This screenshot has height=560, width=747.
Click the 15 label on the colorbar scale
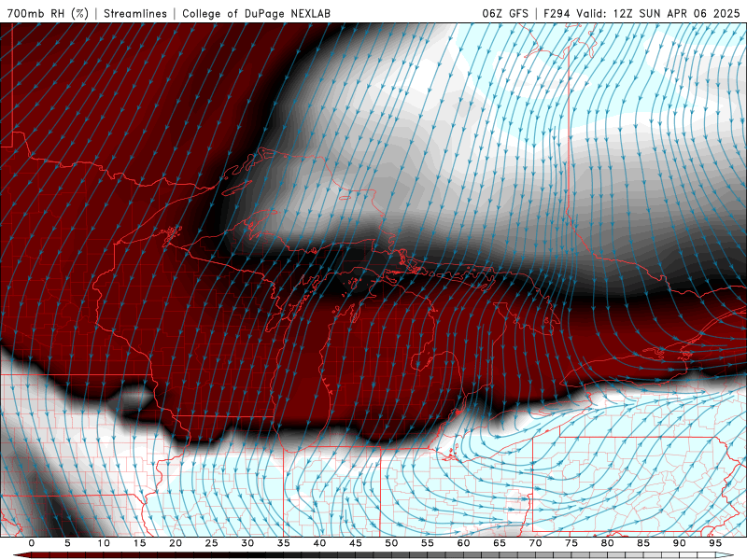(139, 543)
